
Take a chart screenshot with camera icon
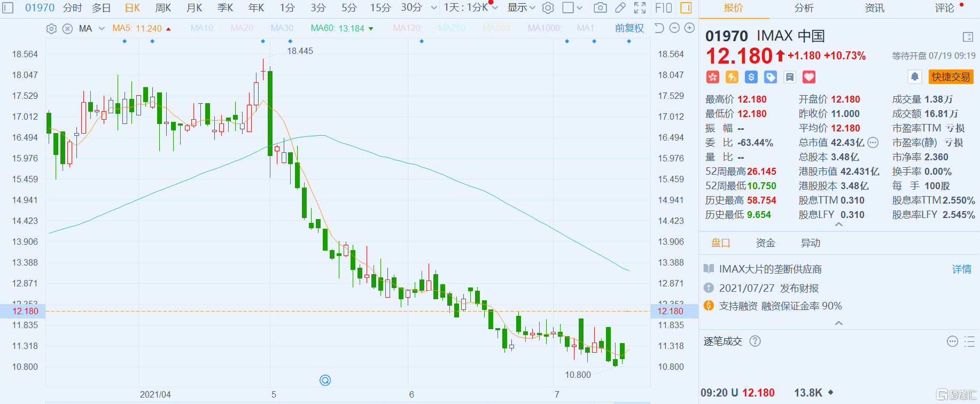(x=600, y=7)
